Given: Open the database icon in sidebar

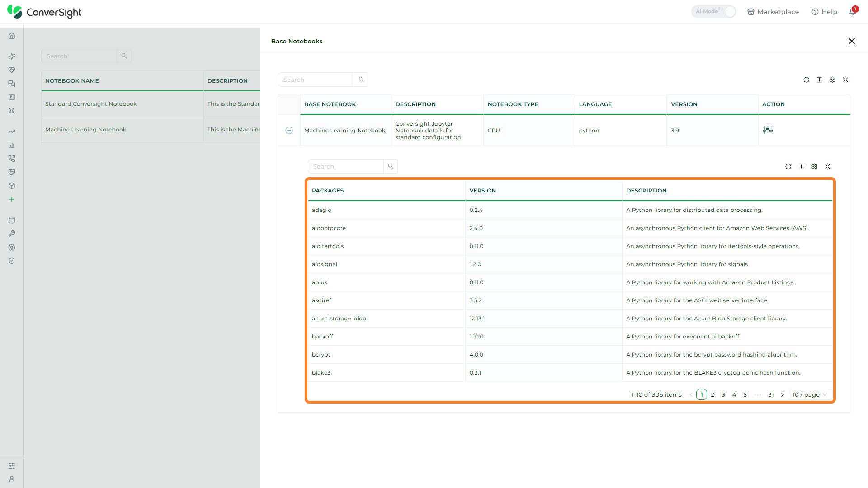Looking at the screenshot, I should click(x=12, y=220).
